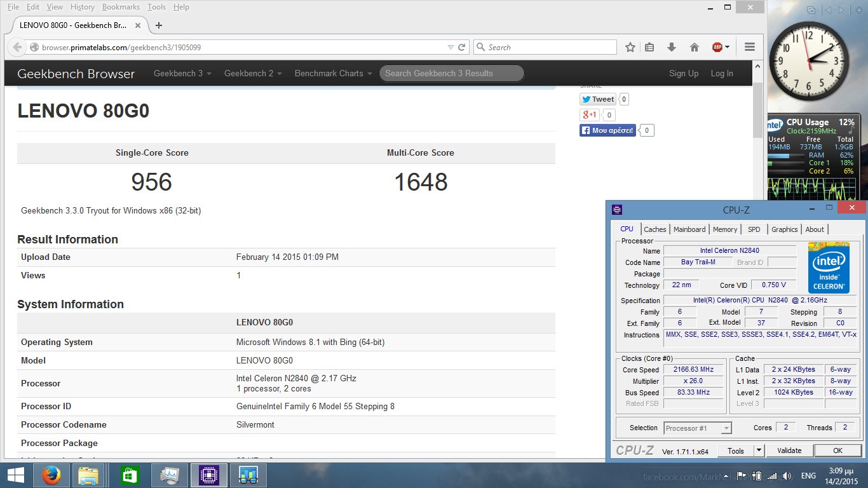This screenshot has width=868, height=488.
Task: Open File Explorer from taskbar
Action: click(x=88, y=475)
